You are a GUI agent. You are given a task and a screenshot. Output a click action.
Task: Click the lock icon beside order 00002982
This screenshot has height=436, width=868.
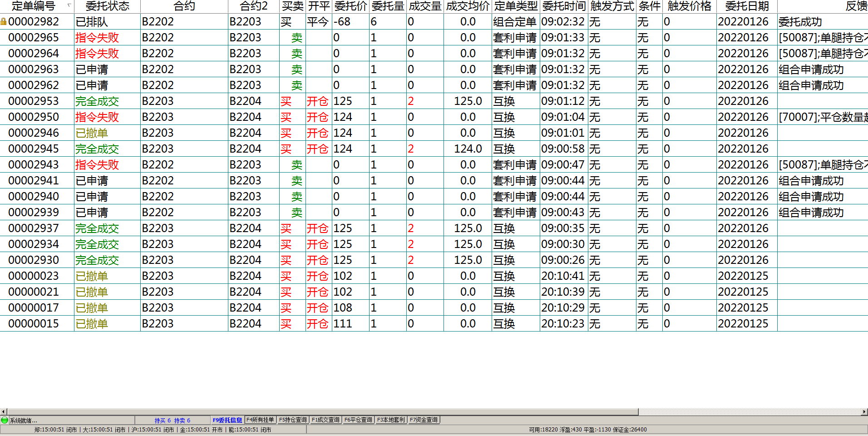pos(4,21)
